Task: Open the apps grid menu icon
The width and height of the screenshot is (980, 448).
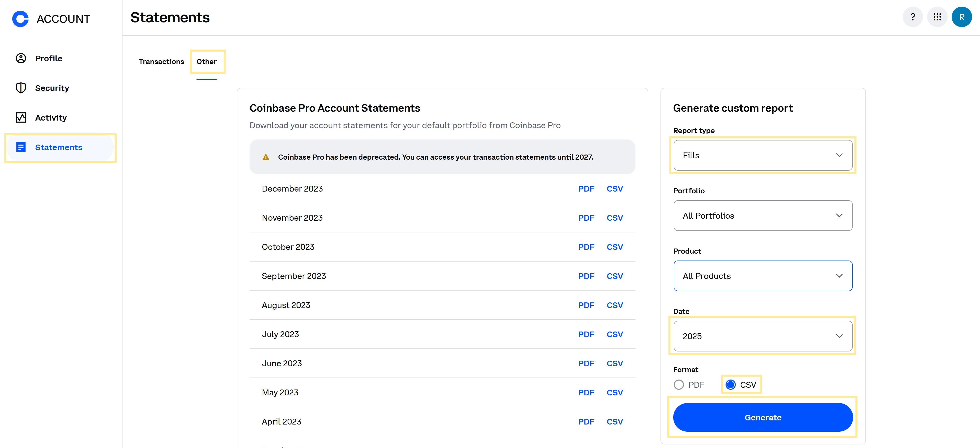Action: pyautogui.click(x=937, y=17)
